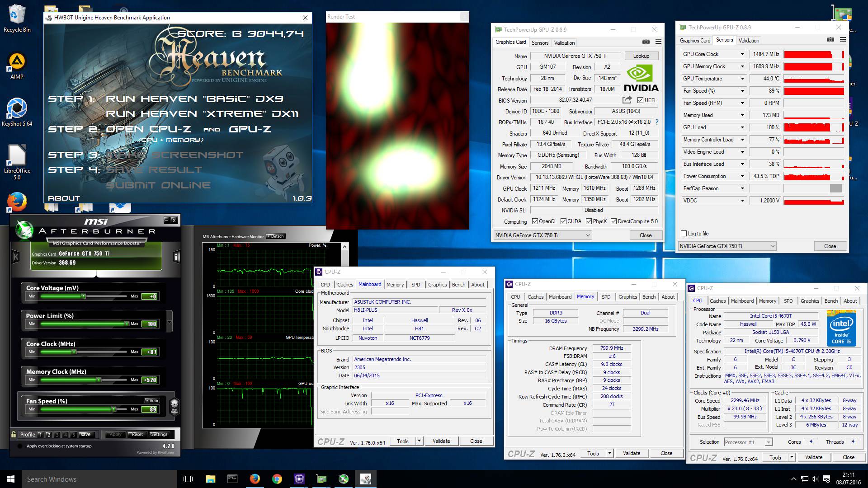Select the Firefox desktop shortcut icon
Viewport: 868px width, 488px height.
point(17,202)
